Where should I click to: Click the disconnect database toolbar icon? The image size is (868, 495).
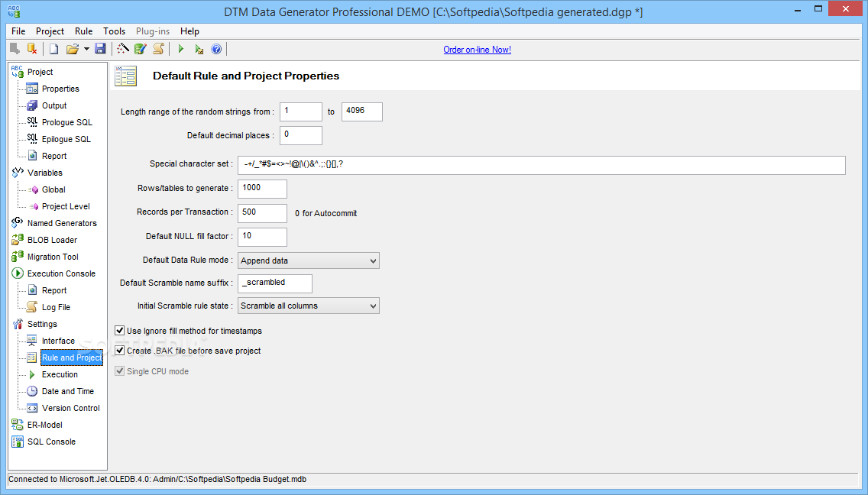[32, 49]
